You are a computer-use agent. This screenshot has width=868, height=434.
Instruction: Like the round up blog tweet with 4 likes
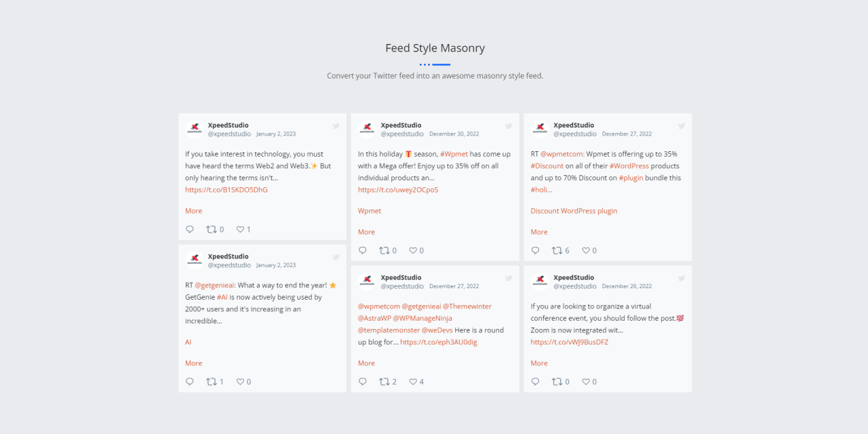[x=413, y=382]
